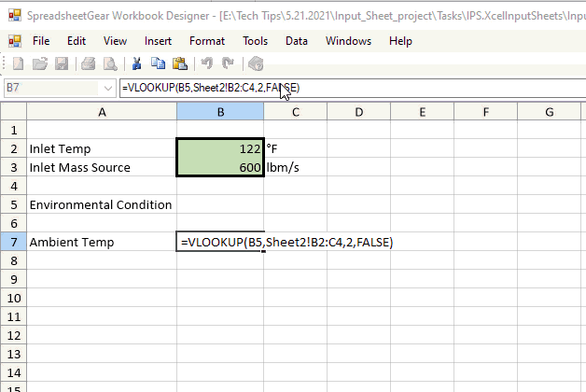
Task: Click the Redo arrow icon
Action: (x=228, y=63)
